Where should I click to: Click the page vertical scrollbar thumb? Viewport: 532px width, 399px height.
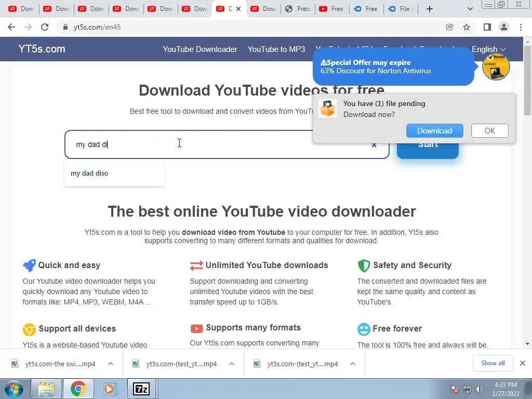click(x=527, y=79)
